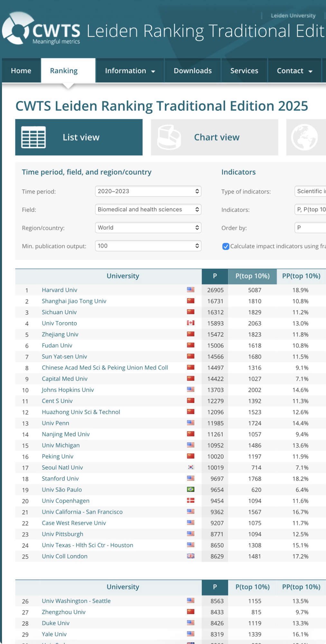Sort by the P(top 10%) column header

(252, 276)
